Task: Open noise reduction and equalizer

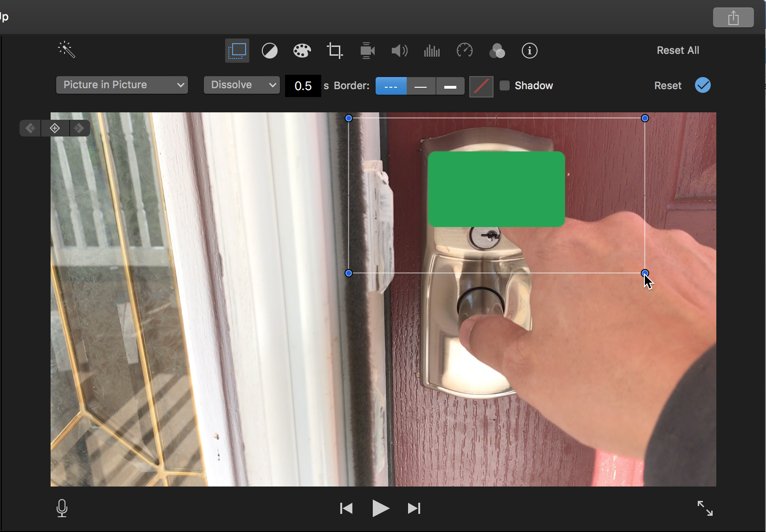Action: 432,51
